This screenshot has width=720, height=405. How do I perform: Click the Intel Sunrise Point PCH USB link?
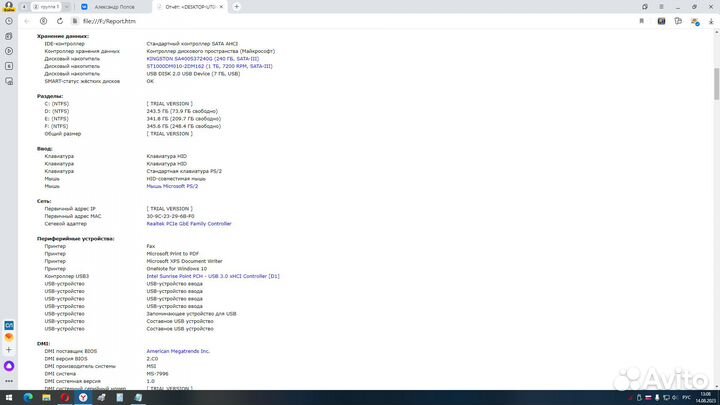[212, 276]
